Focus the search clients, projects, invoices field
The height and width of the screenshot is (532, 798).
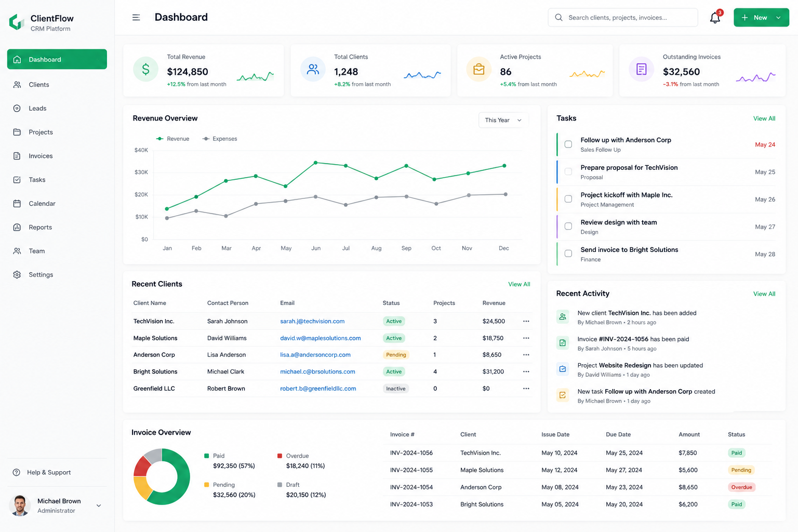[623, 18]
